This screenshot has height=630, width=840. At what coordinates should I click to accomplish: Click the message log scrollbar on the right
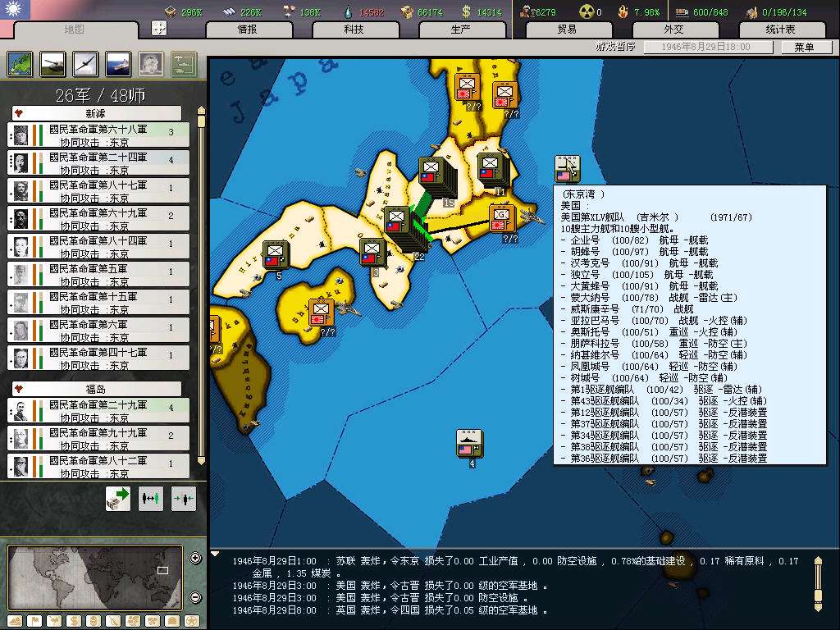[818, 583]
